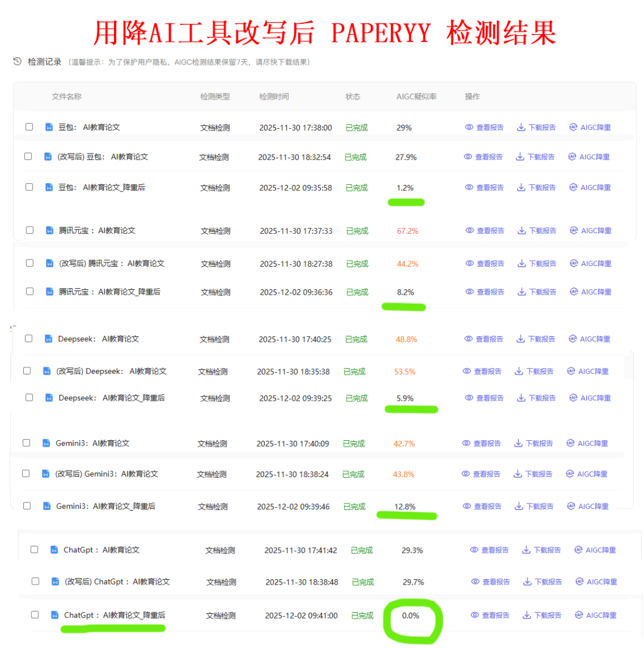Select checkbox for 腾讯元宝 降重后 file

pyautogui.click(x=30, y=292)
